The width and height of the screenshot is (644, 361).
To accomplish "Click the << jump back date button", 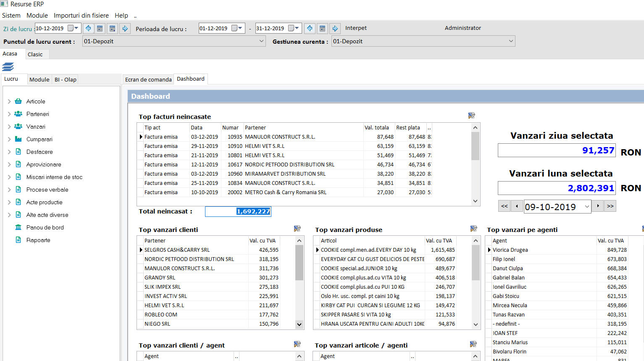I will pyautogui.click(x=504, y=206).
